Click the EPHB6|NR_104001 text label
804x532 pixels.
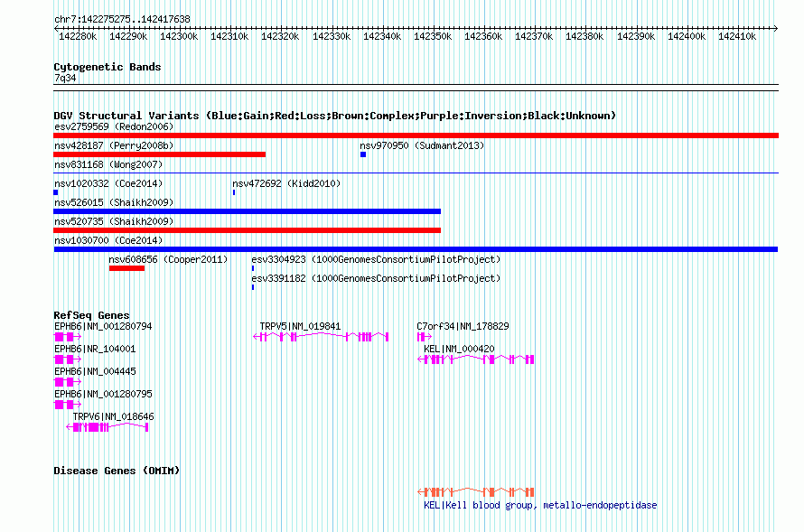pos(95,349)
